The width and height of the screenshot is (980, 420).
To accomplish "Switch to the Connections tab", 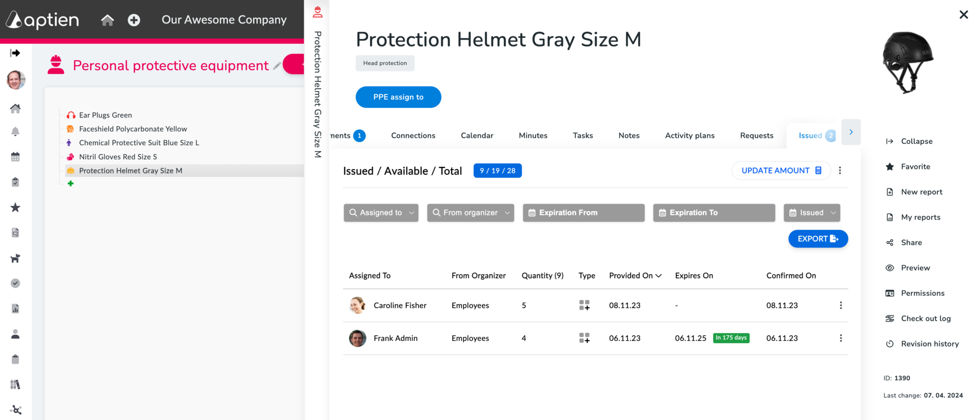I will (413, 135).
